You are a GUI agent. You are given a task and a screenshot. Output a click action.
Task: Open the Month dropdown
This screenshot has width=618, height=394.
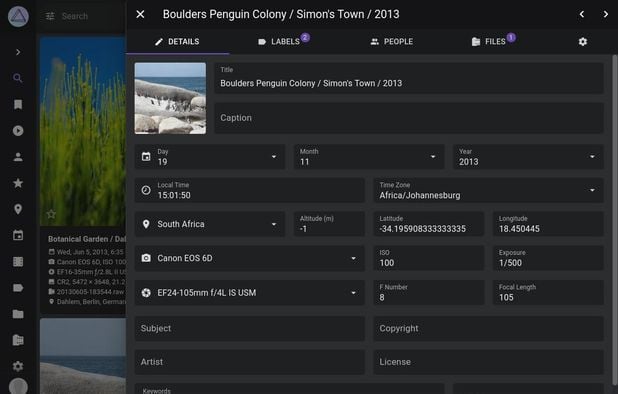pyautogui.click(x=369, y=157)
